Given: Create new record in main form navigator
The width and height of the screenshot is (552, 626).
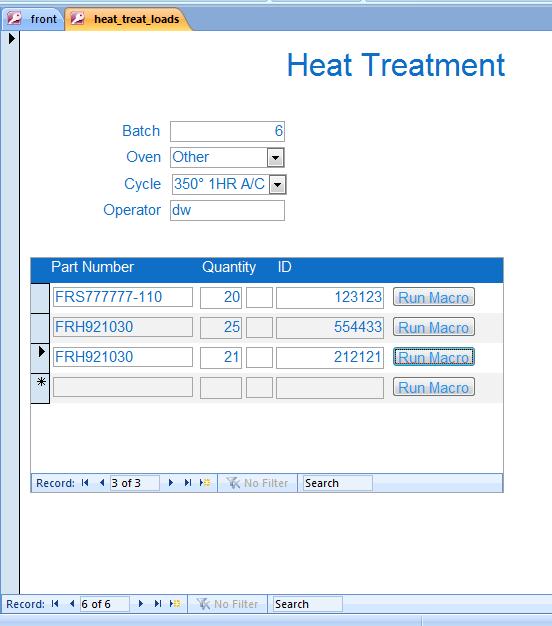Looking at the screenshot, I should 175,604.
